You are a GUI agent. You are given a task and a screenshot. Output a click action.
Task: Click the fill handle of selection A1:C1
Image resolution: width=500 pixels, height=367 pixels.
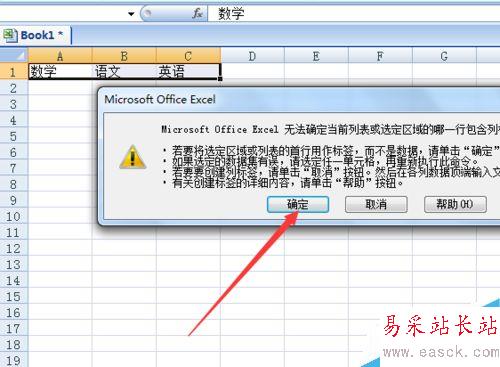220,79
